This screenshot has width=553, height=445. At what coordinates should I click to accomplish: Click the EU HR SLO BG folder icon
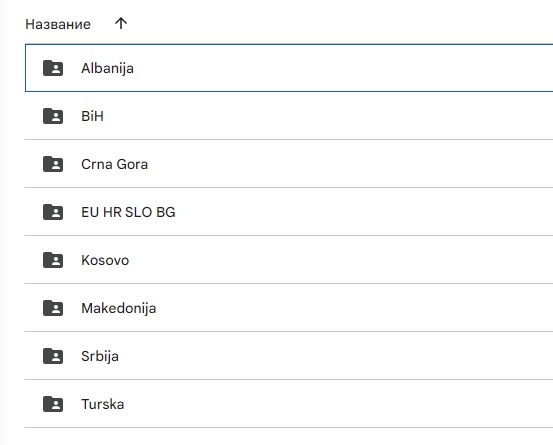(x=53, y=212)
